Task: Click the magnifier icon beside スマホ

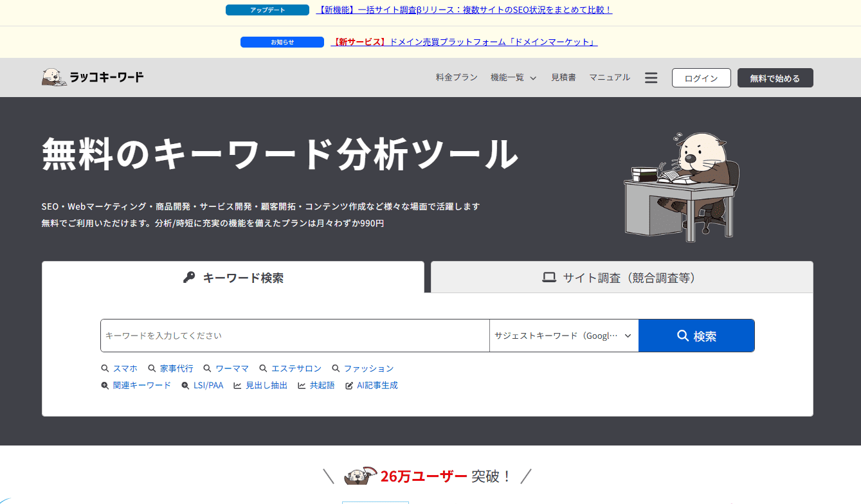Action: 105,368
